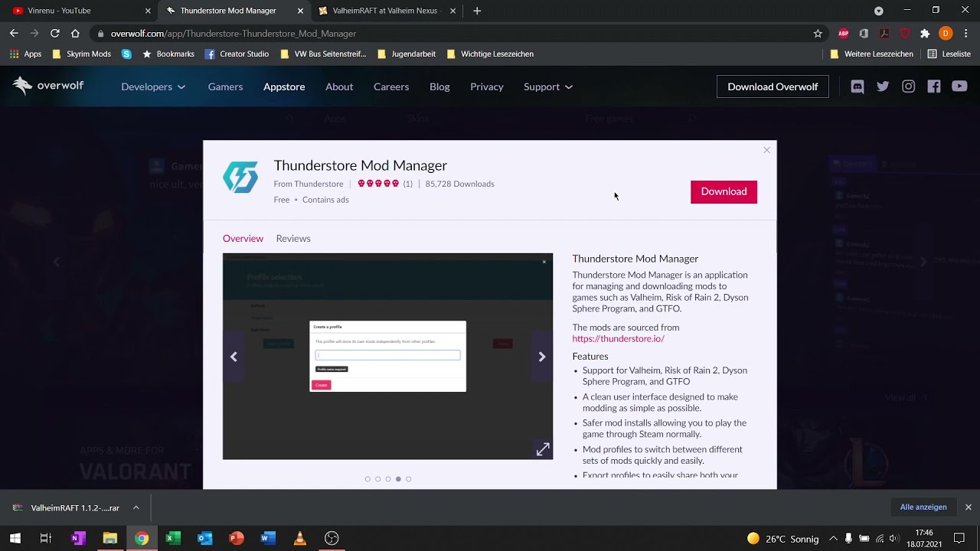This screenshot has height=551, width=980.
Task: Click the red Download button
Action: 724,191
